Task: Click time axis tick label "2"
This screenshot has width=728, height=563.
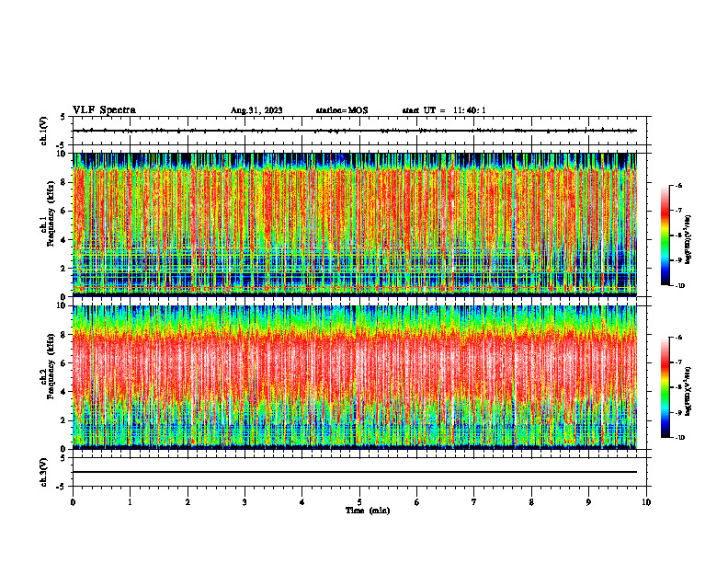Action: (x=188, y=502)
